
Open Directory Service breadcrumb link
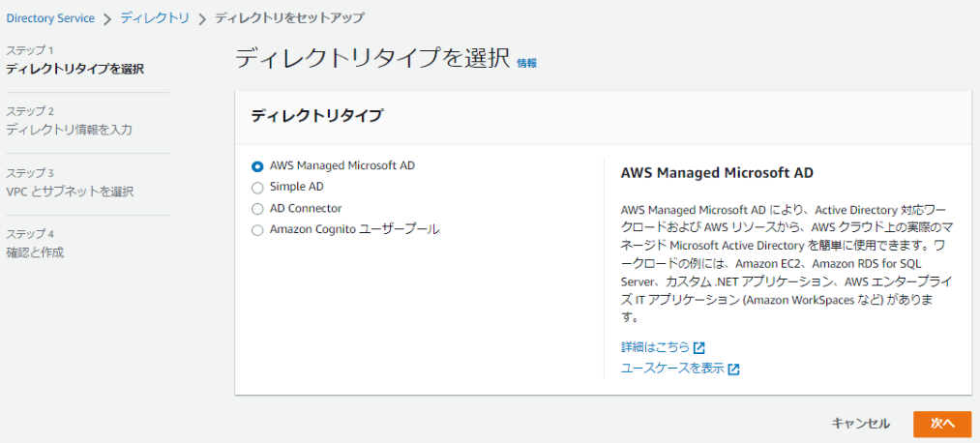[x=50, y=18]
